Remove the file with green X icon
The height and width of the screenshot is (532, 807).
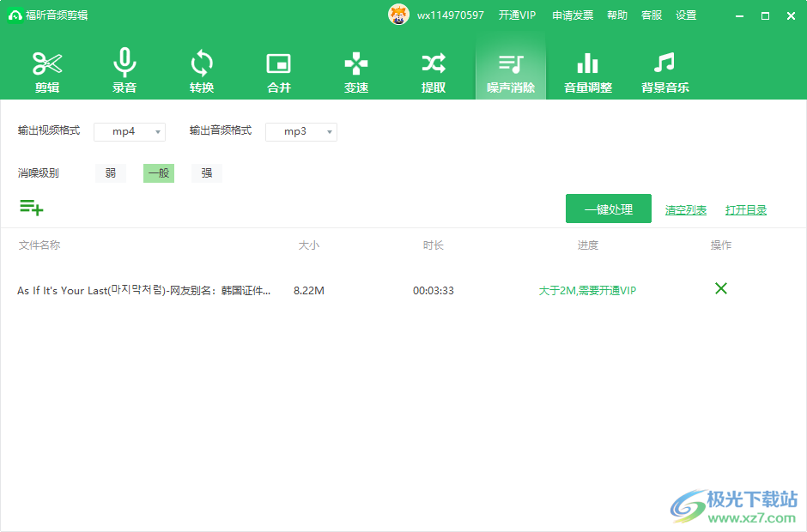[721, 288]
